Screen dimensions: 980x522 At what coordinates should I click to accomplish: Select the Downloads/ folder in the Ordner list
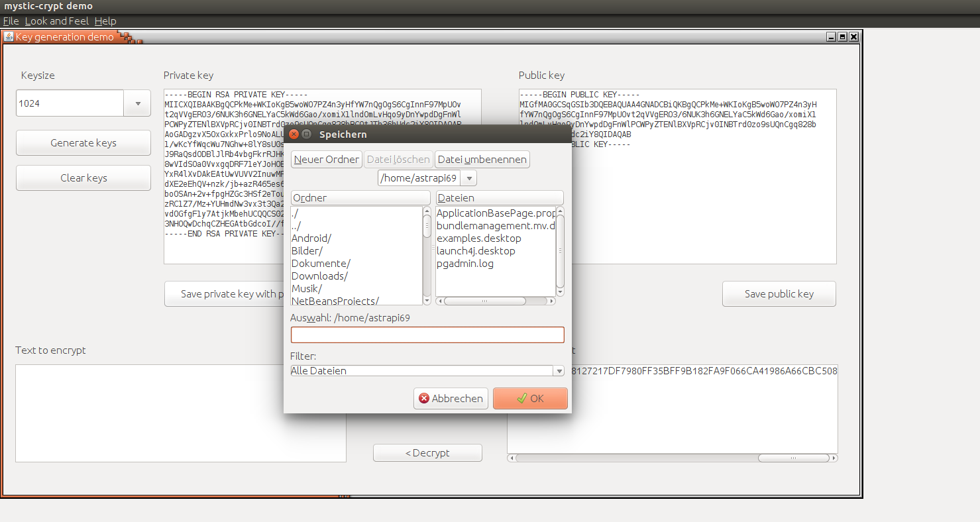coord(319,276)
